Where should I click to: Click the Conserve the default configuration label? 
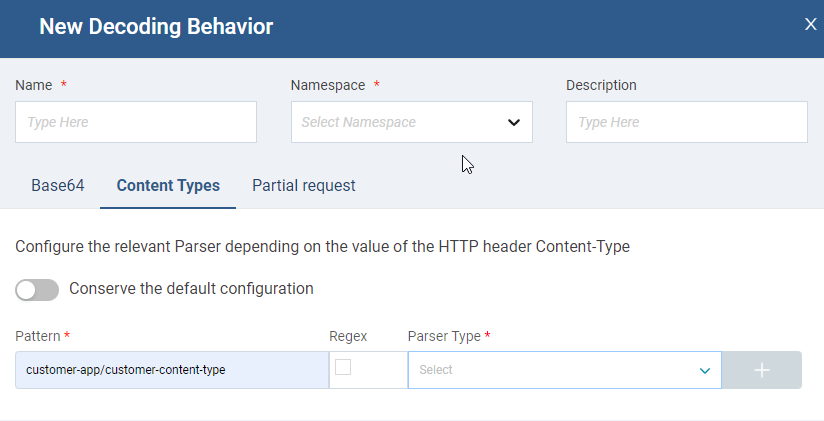coord(191,289)
